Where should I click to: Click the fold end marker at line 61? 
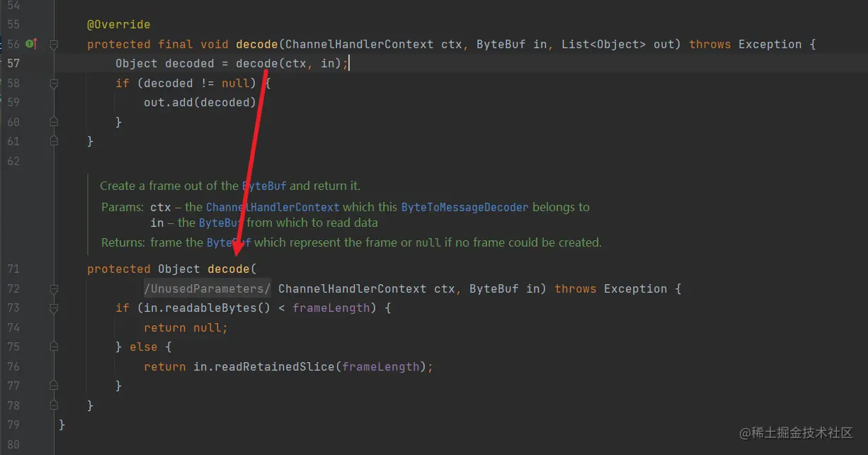click(54, 142)
